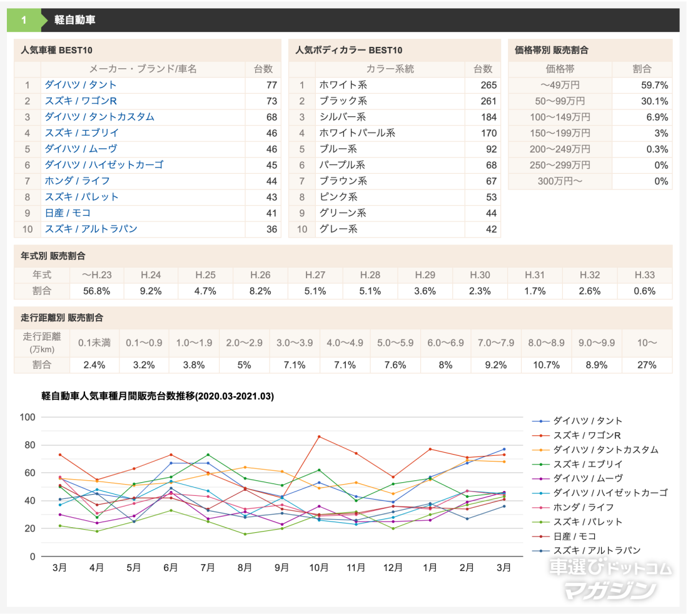The height and width of the screenshot is (616, 688).
Task: Open the ホンダ / ライフ link
Action: pyautogui.click(x=77, y=181)
